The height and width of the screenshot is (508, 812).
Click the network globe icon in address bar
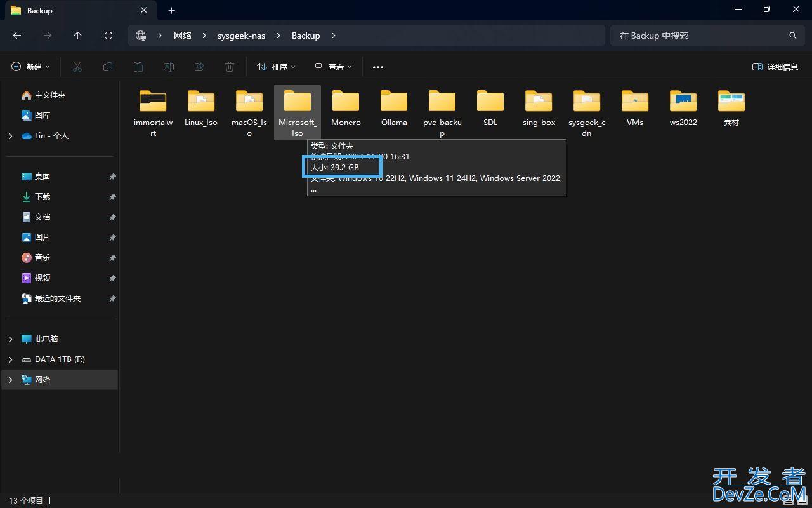pos(141,36)
